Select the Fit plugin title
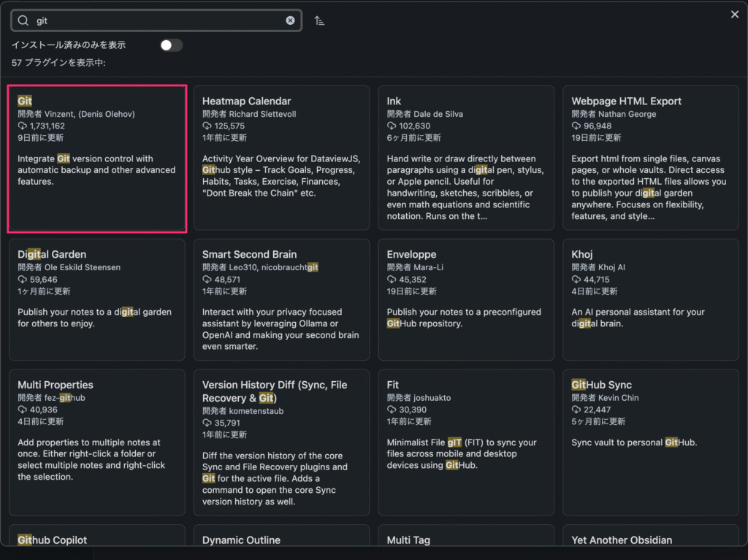Viewport: 748px width, 560px height. (392, 385)
